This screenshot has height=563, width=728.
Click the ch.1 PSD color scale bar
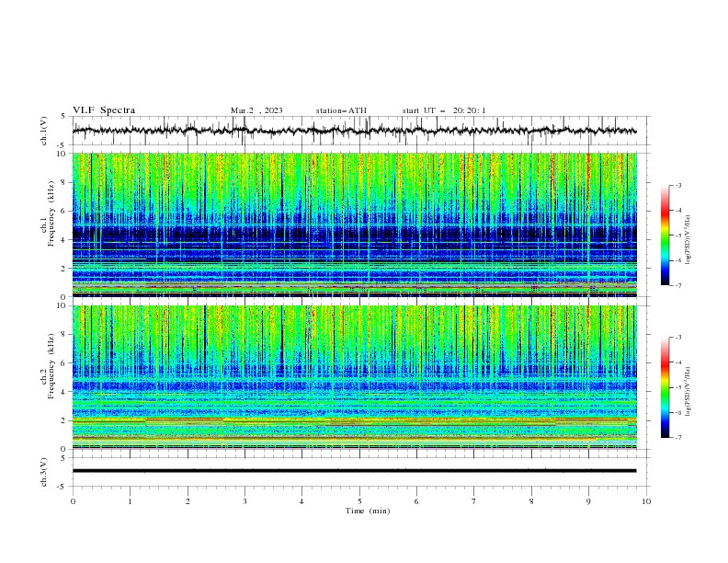[x=665, y=236]
